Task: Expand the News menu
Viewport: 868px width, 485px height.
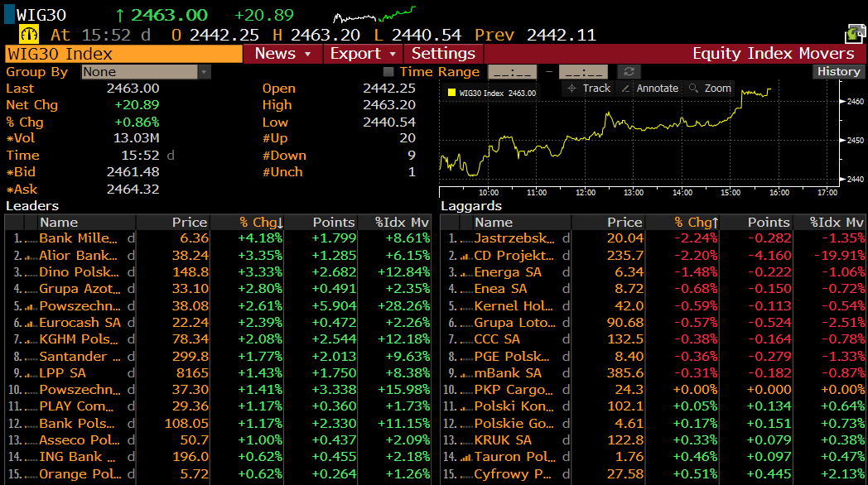Action: pyautogui.click(x=282, y=54)
